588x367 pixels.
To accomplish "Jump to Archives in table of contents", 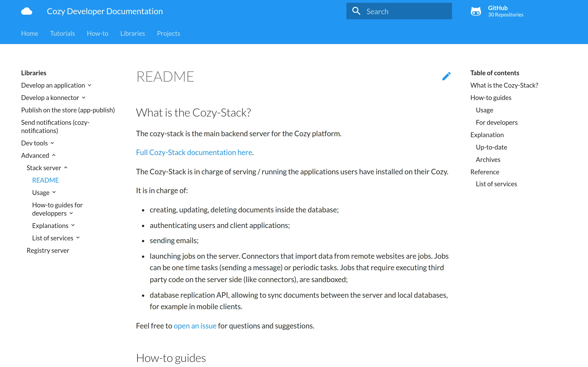I will pos(488,159).
